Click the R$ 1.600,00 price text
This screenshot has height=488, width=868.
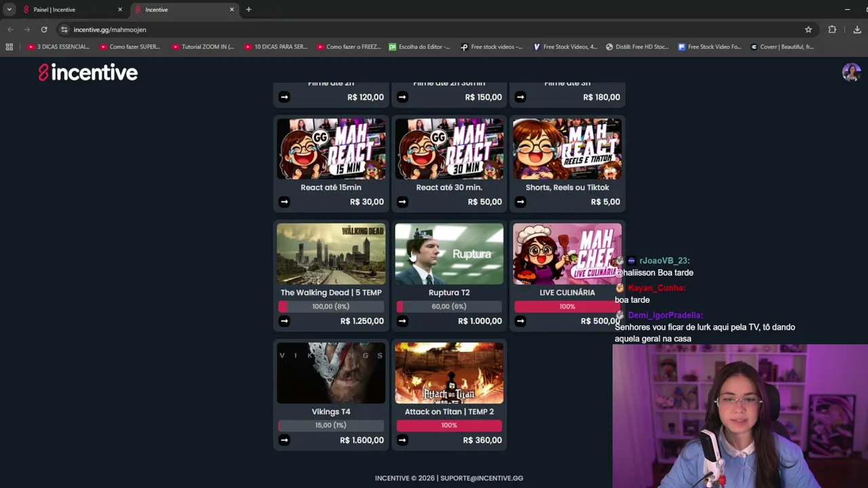pyautogui.click(x=362, y=440)
